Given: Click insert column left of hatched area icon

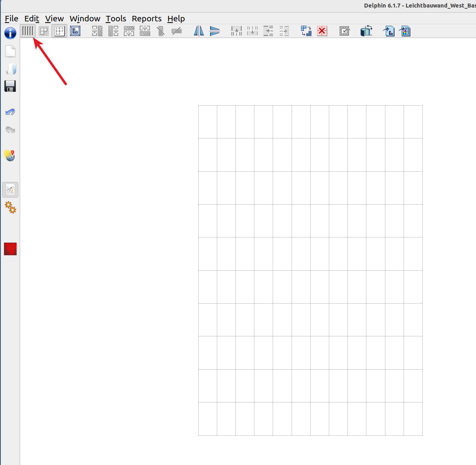Looking at the screenshot, I should [x=97, y=31].
